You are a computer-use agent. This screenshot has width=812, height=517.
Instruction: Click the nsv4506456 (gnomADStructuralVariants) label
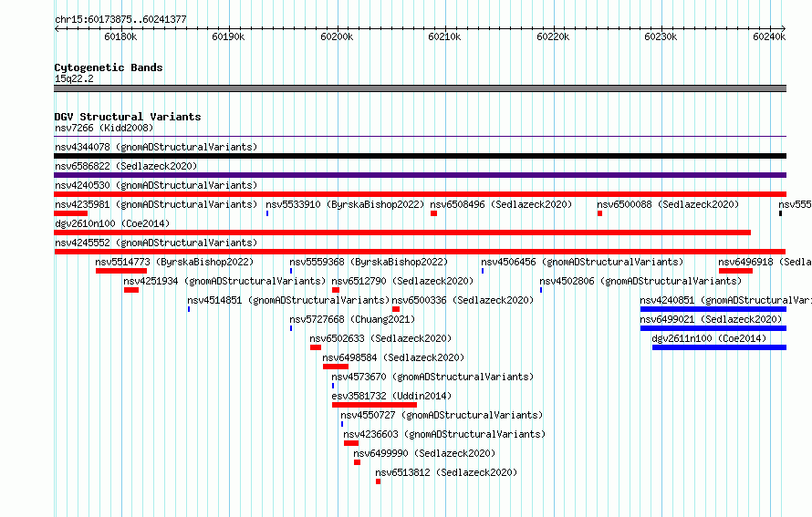(582, 262)
